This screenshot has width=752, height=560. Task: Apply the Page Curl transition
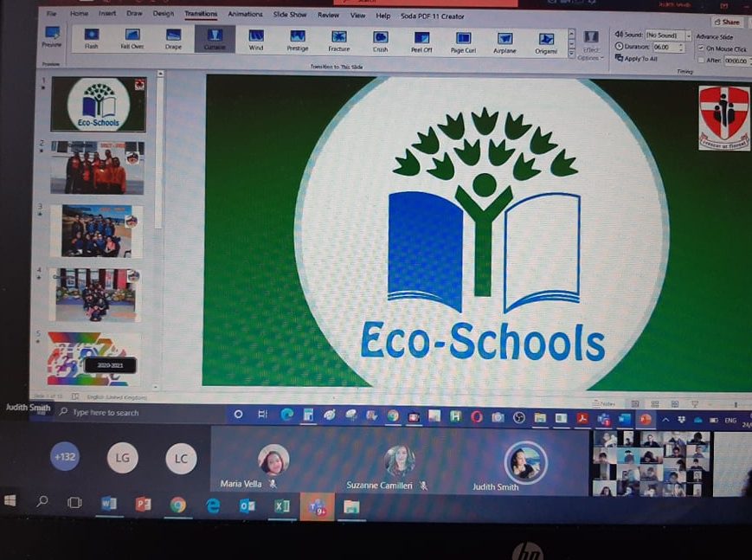463,41
